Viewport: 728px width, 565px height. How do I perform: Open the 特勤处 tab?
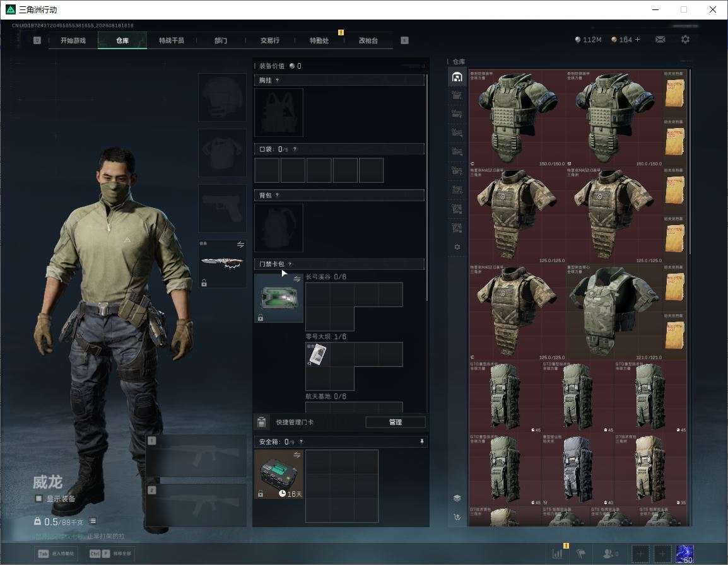(x=319, y=40)
